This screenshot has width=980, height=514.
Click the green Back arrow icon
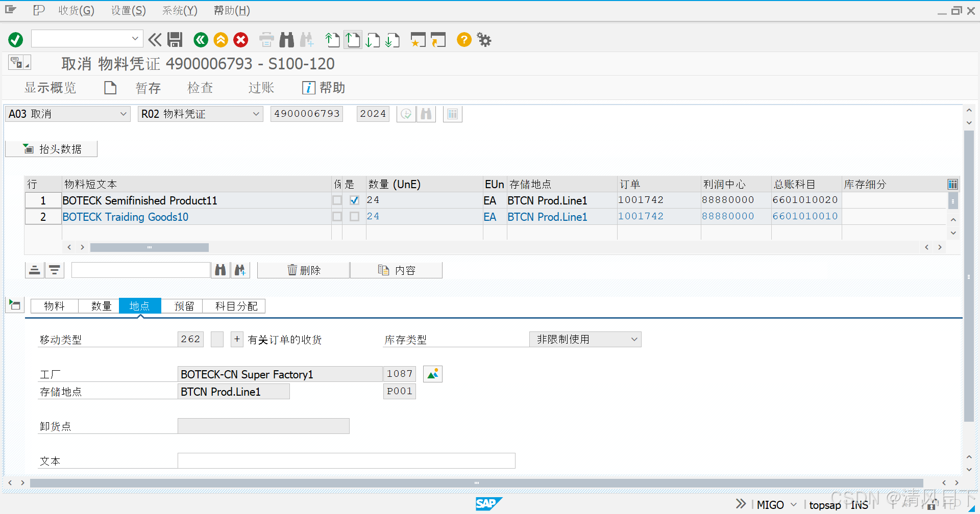coord(201,40)
